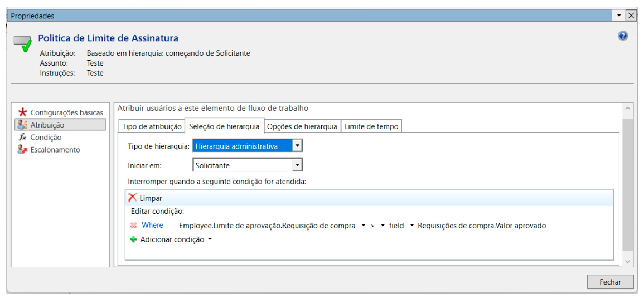Switch to the Limite de tempo tab

tap(371, 126)
